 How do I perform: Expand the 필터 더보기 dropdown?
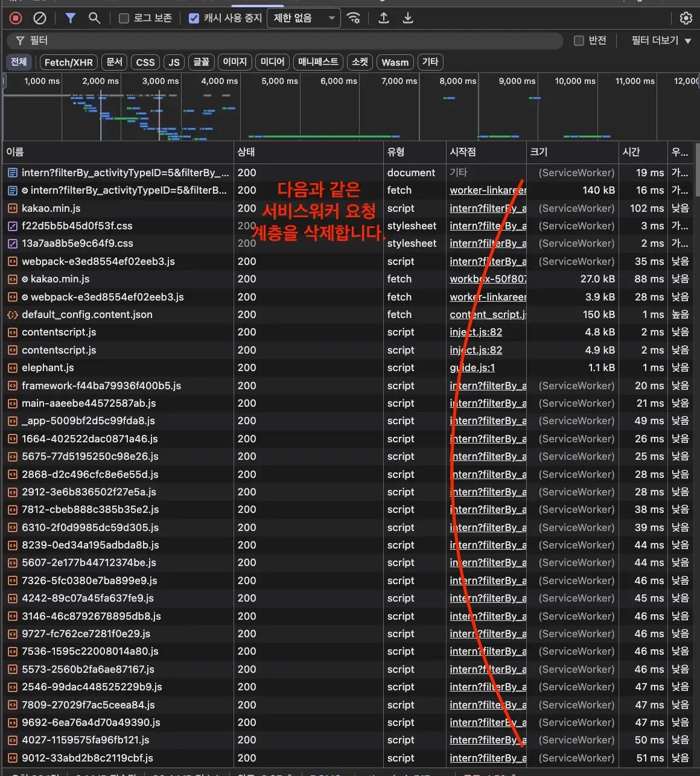pyautogui.click(x=661, y=40)
